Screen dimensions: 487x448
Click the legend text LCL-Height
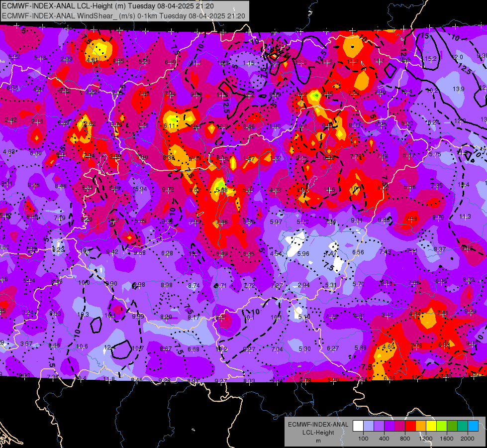318,433
